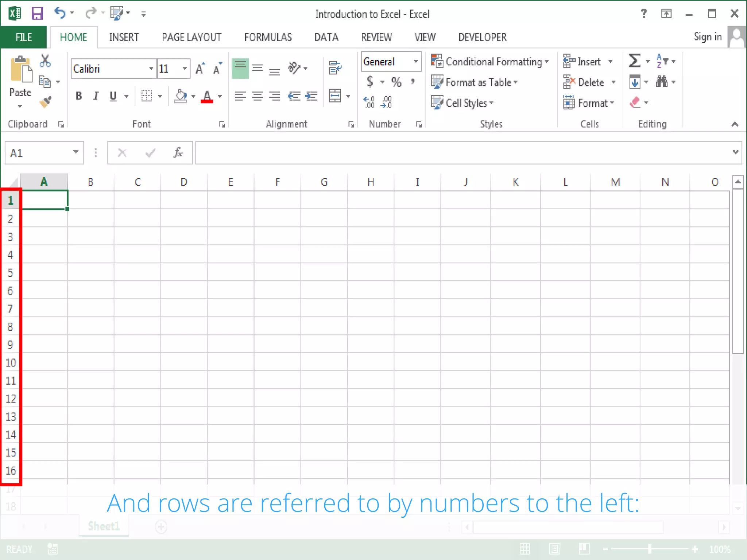Decrease font size with small A
The width and height of the screenshot is (747, 560).
pos(217,69)
